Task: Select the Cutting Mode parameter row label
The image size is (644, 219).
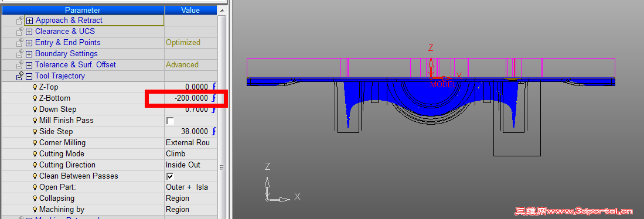Action: [62, 154]
